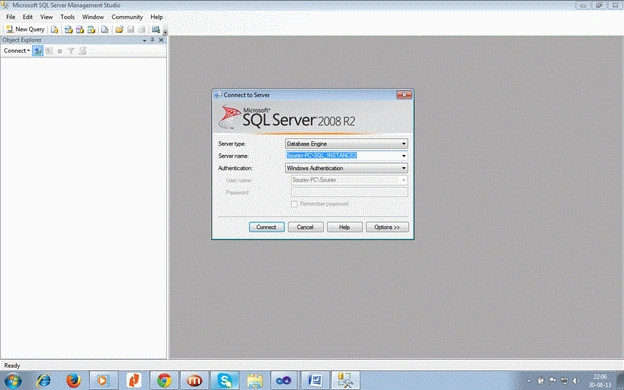Click the red M taskbar icon
The image size is (624, 390).
195,381
